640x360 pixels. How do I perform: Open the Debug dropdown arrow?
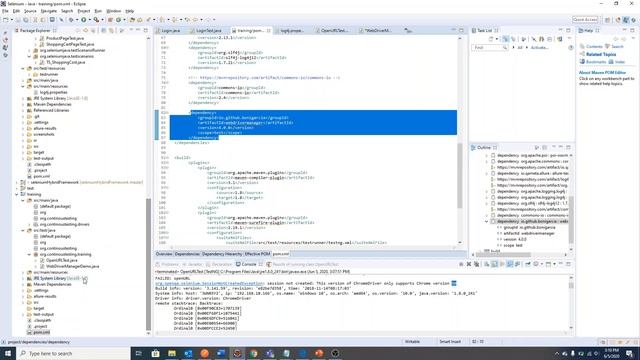pos(76,20)
